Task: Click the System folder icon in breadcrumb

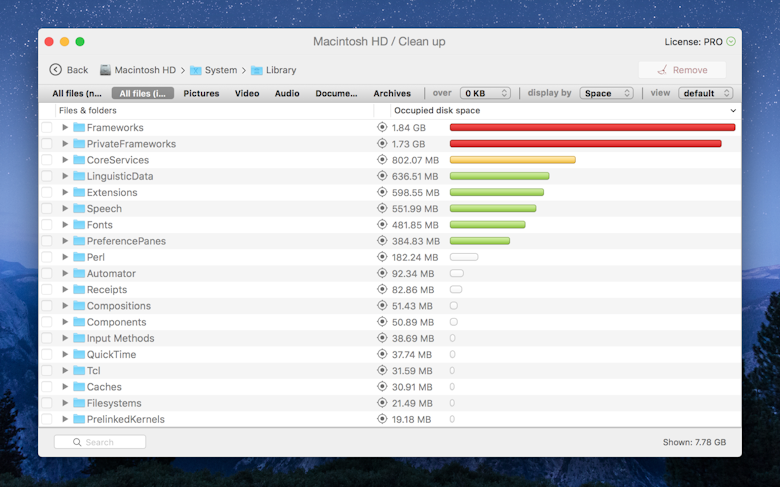Action: [195, 70]
